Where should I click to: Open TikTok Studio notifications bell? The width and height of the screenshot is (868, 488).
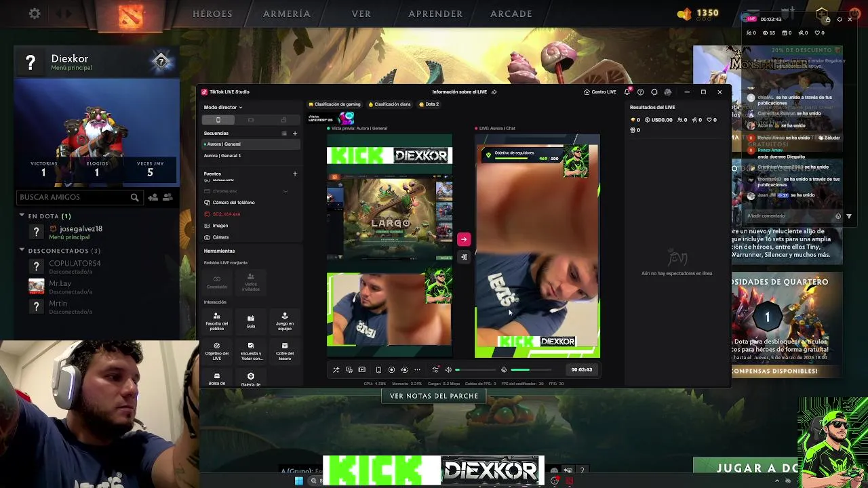pos(627,92)
